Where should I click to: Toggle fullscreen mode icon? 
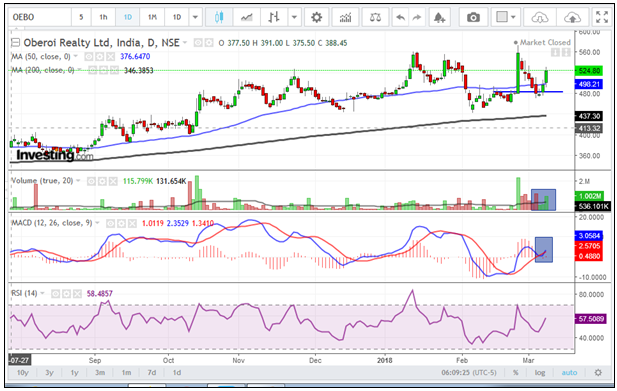click(602, 17)
